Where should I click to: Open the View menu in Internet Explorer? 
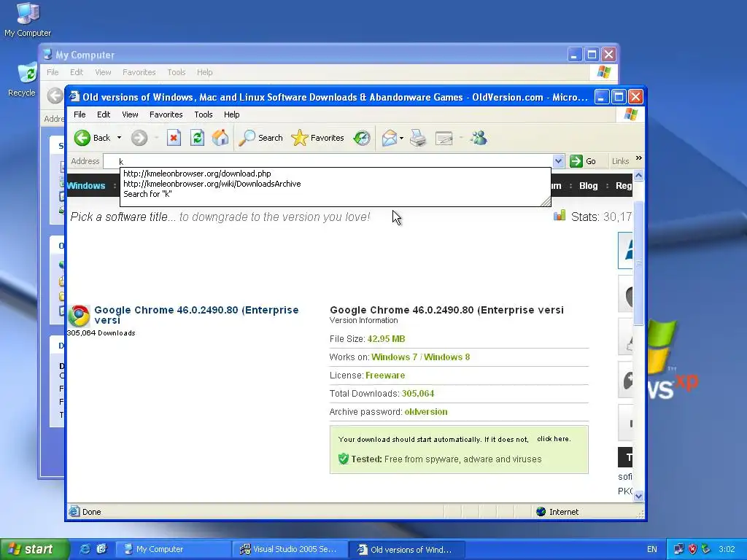(x=130, y=114)
